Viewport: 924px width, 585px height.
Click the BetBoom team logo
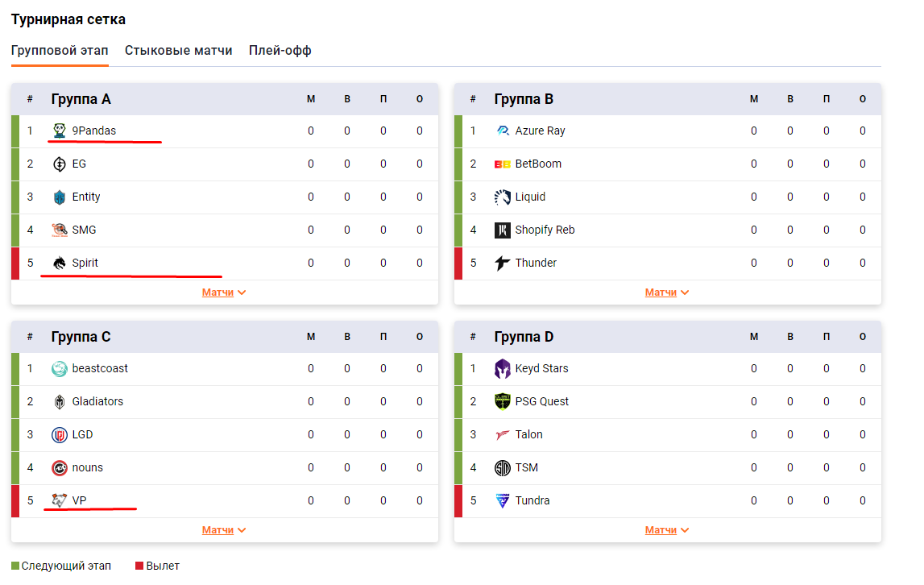tap(503, 164)
